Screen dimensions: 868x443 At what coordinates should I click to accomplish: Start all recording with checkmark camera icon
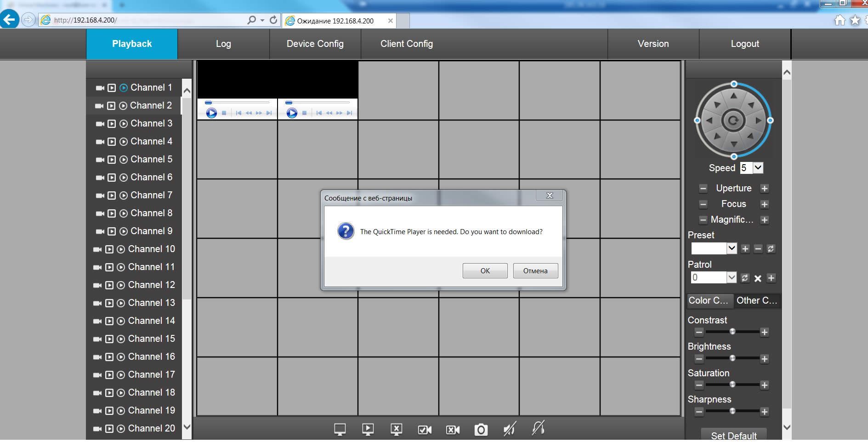click(425, 430)
